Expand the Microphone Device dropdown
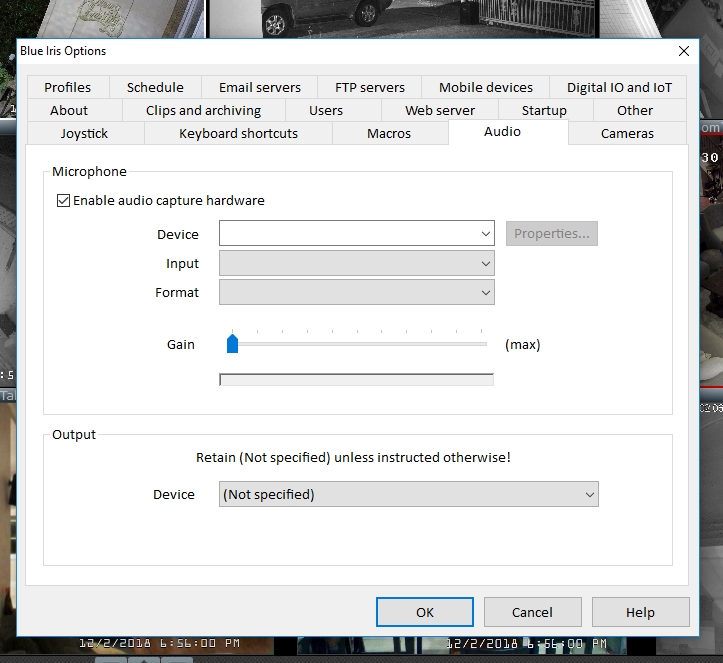Screen dimensions: 723x663 pos(356,233)
